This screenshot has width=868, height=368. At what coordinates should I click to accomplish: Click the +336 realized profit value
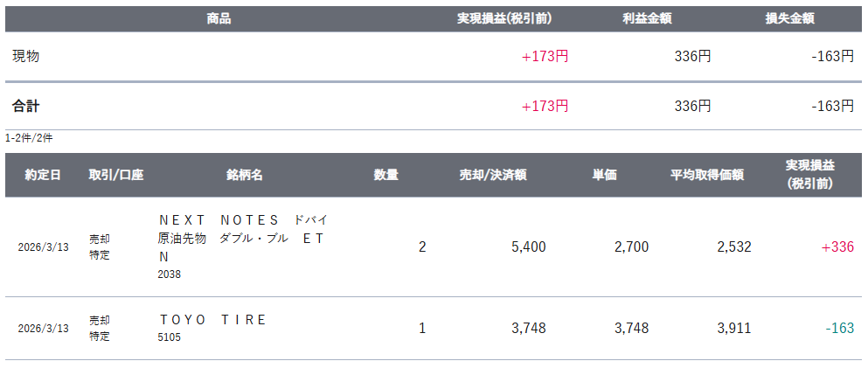pos(837,247)
